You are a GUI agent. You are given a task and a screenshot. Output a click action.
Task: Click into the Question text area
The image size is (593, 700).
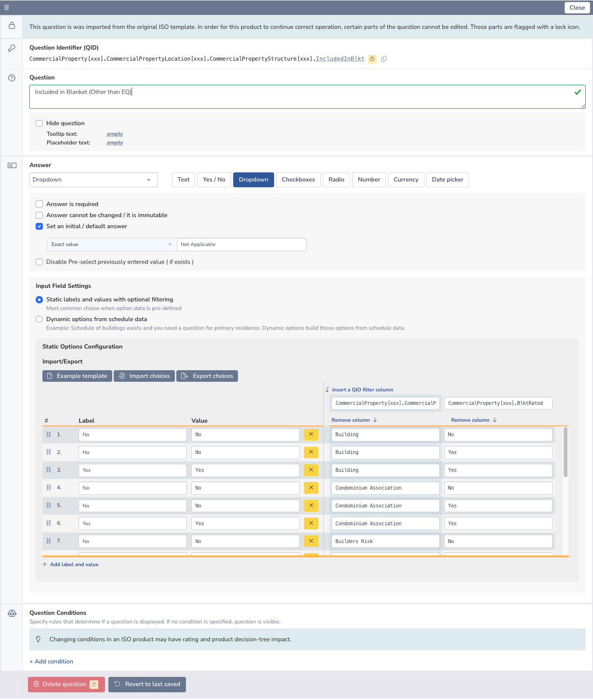tap(307, 97)
